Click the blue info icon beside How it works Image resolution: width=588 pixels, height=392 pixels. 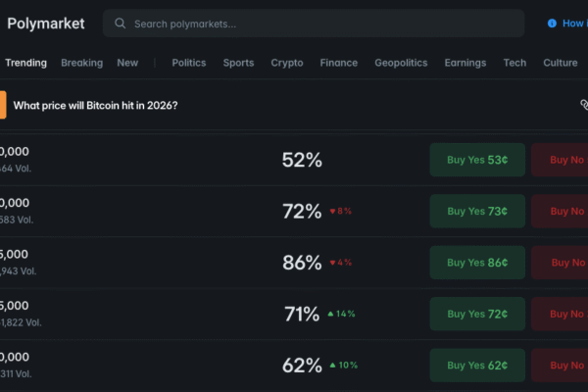click(x=553, y=24)
